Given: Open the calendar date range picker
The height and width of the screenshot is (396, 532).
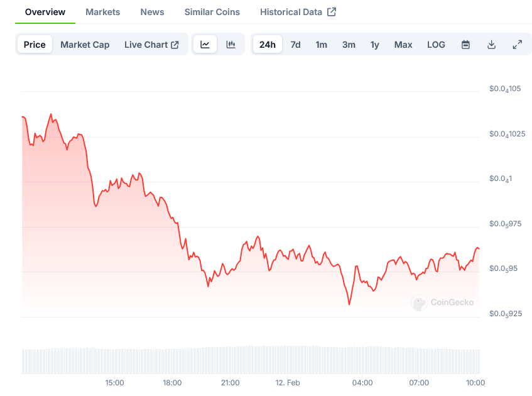Looking at the screenshot, I should click(465, 45).
